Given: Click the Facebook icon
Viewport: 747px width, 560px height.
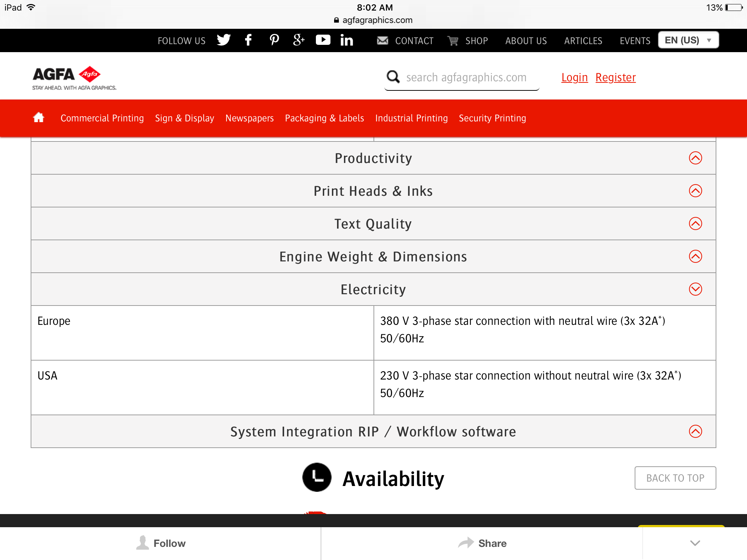Looking at the screenshot, I should point(248,40).
